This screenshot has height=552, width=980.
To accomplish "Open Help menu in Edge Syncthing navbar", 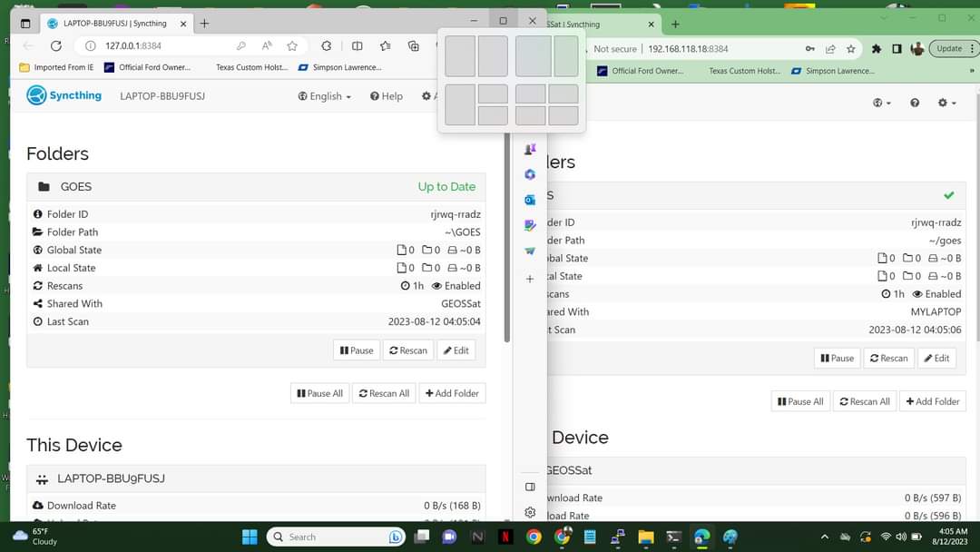I will 387,96.
